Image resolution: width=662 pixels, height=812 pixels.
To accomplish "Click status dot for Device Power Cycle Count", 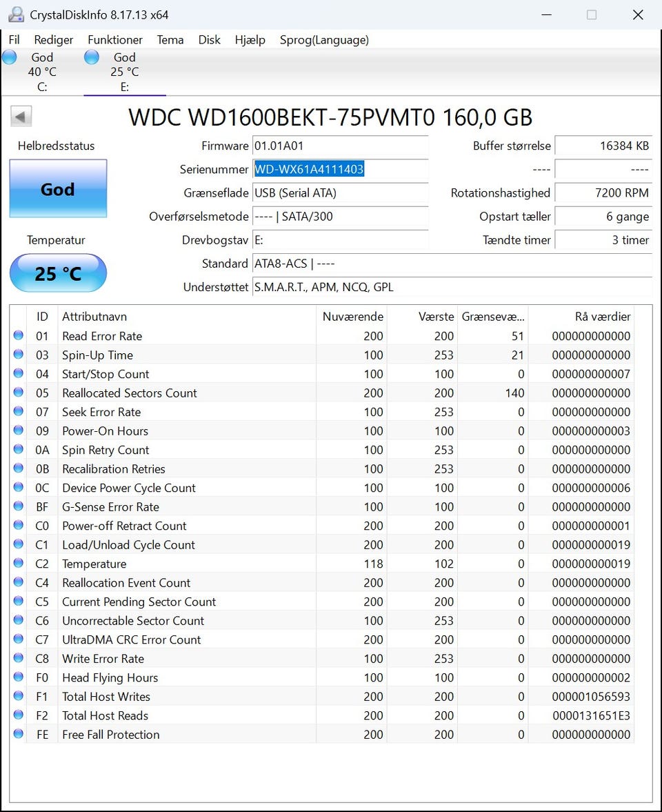I will point(19,487).
